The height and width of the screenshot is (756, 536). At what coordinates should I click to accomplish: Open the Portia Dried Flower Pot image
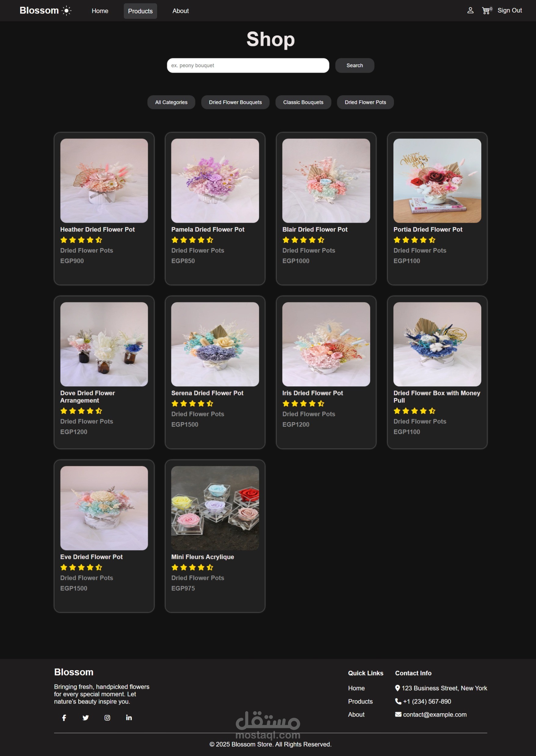pos(437,181)
